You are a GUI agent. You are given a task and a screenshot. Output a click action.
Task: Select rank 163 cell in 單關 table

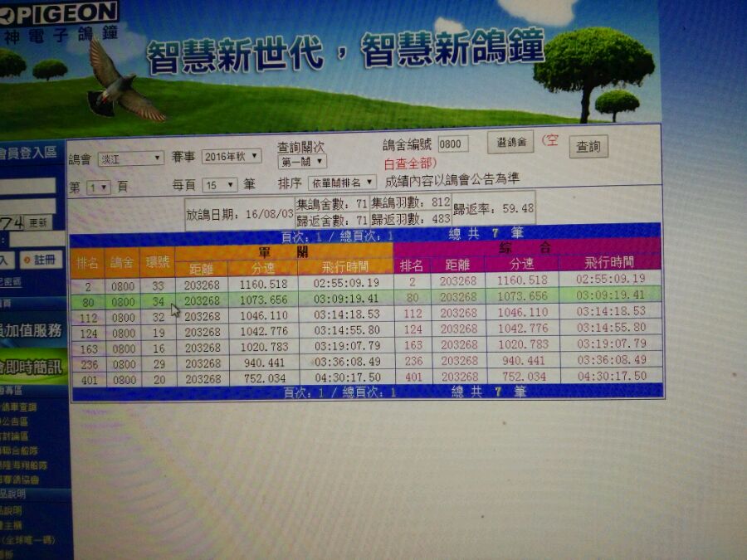click(89, 349)
